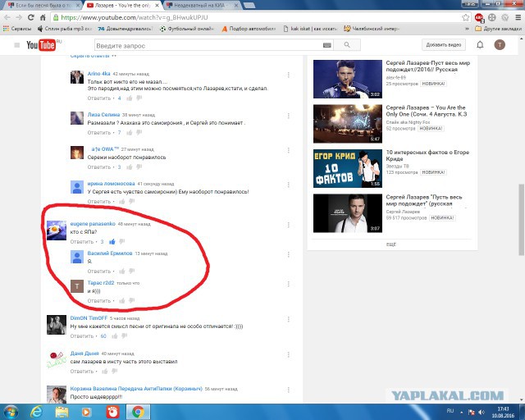The width and height of the screenshot is (525, 420).
Task: Open options menu for eugene panasenko comment
Action: pos(288,225)
